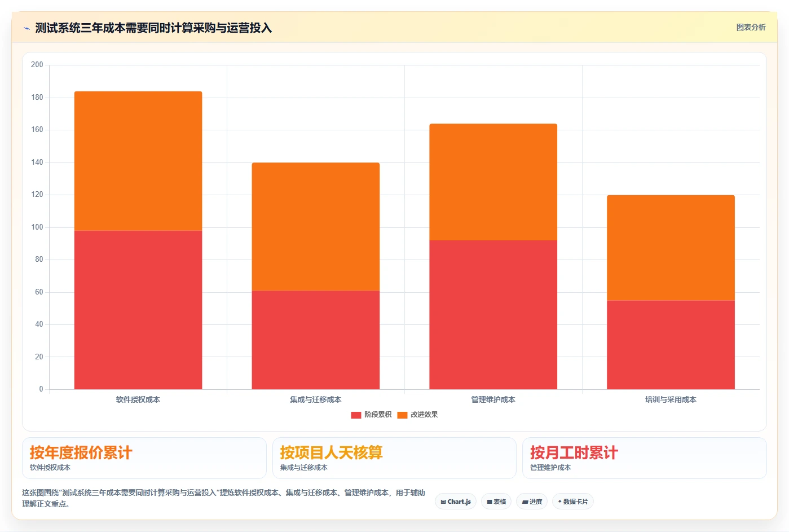This screenshot has width=789, height=532.
Task: Click the blue lightning icon beside the title
Action: tap(27, 28)
